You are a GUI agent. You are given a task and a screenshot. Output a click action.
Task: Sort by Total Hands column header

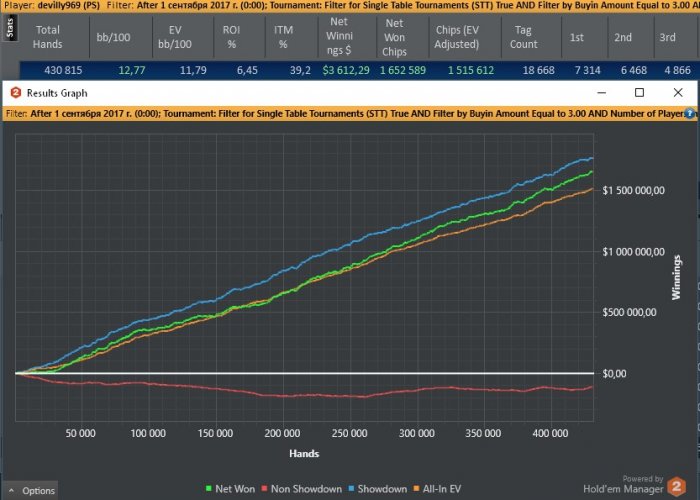click(x=48, y=37)
